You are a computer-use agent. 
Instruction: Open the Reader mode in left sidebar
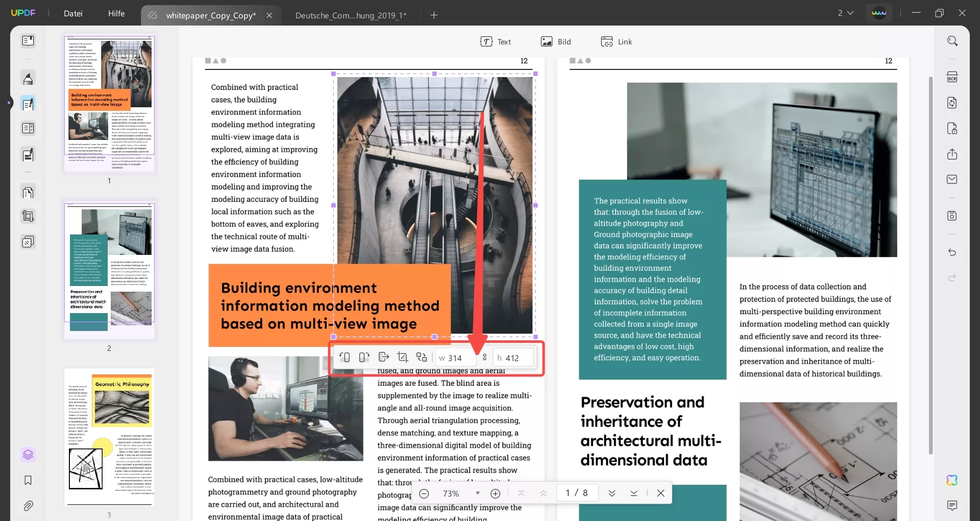click(x=28, y=40)
